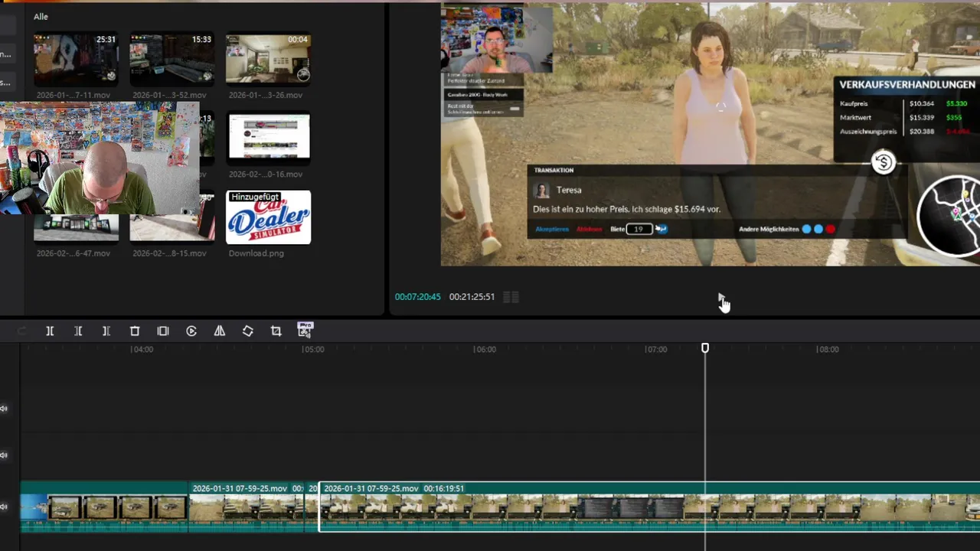Screen dimensions: 980x551
Task: Open the Crop tool
Action: click(276, 331)
